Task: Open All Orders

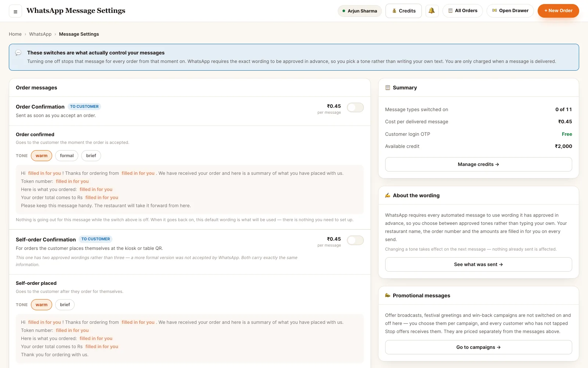Action: click(463, 11)
